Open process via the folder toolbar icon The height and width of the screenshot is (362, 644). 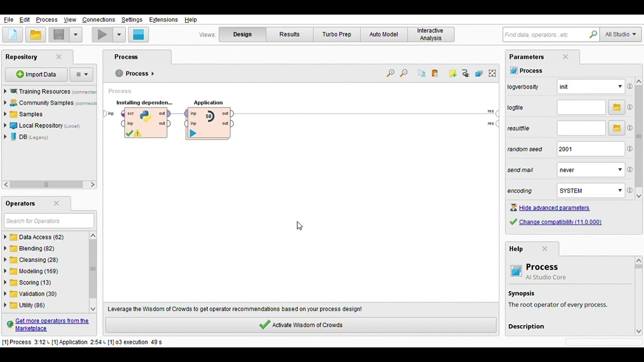coord(35,35)
